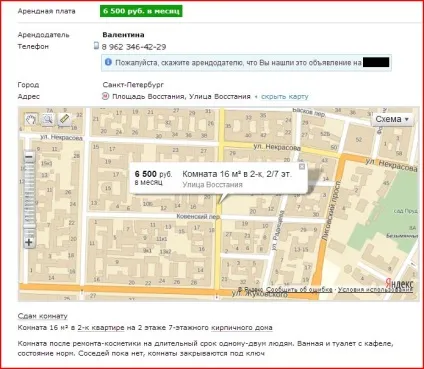
Task: Click the blue info icon in notice
Action: 108,62
